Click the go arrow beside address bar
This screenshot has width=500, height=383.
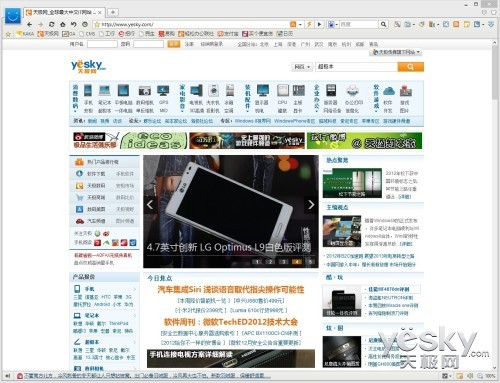[x=319, y=24]
